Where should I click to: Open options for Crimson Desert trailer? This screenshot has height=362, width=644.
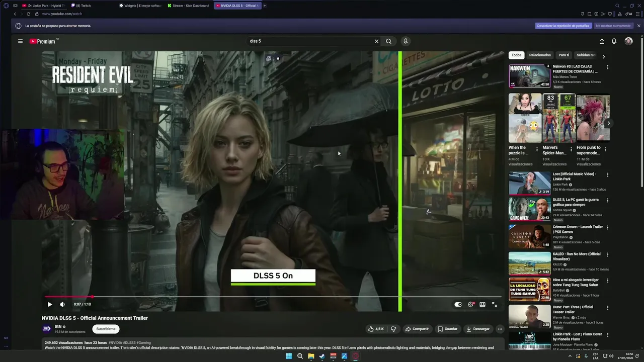(x=607, y=228)
